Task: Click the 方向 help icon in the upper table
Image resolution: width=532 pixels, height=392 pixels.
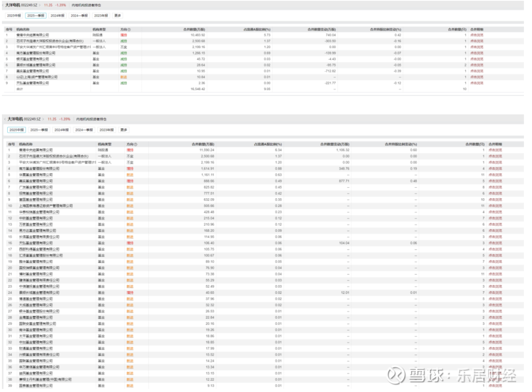Action: coord(129,29)
